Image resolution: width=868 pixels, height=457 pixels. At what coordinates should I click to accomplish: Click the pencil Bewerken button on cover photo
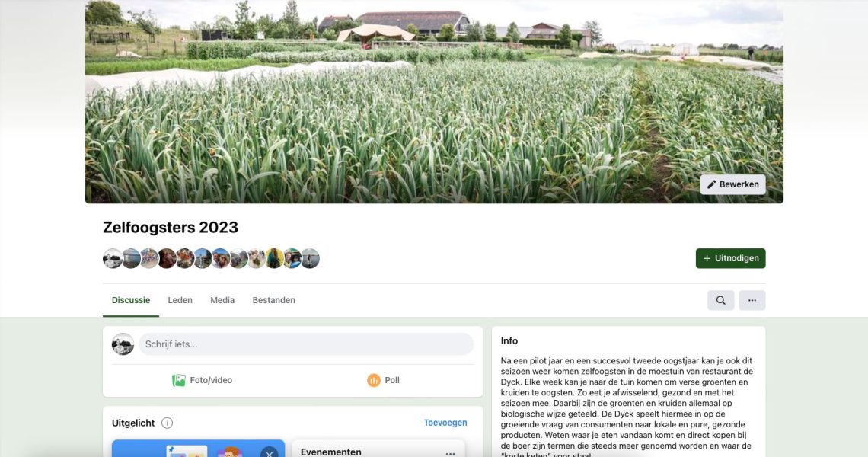pos(733,184)
